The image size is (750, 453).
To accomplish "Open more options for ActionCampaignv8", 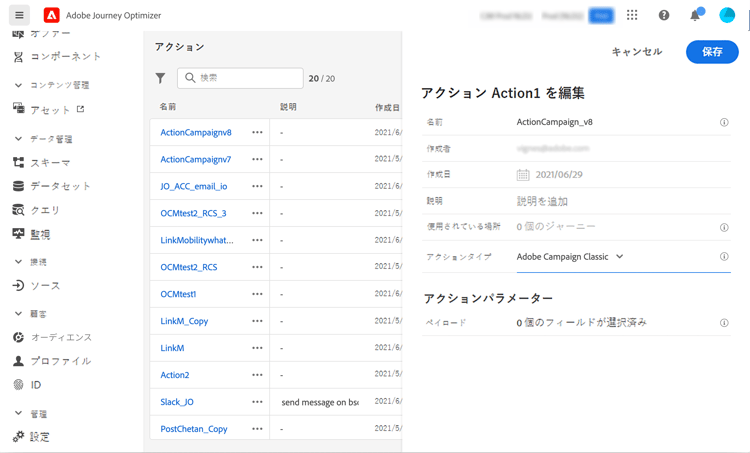I will [257, 133].
